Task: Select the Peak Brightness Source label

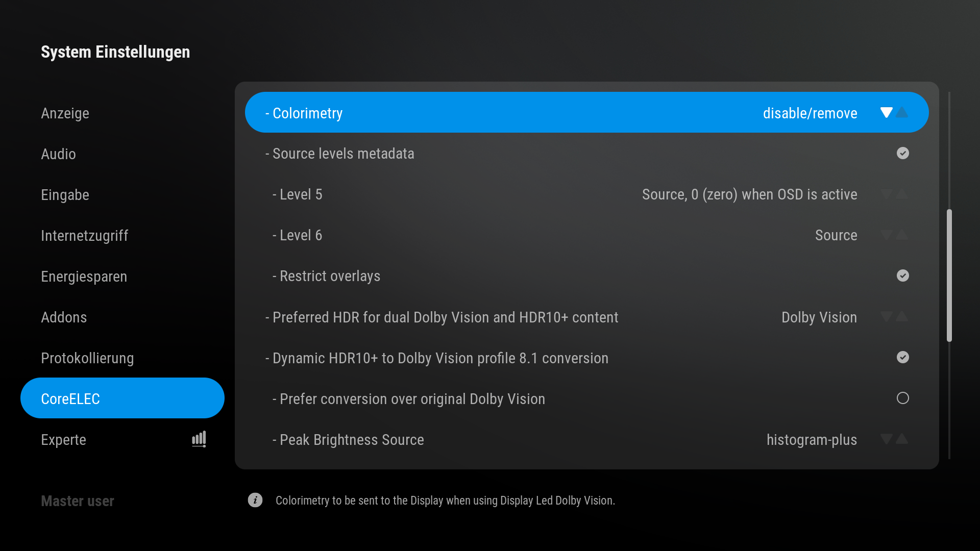Action: pos(348,440)
